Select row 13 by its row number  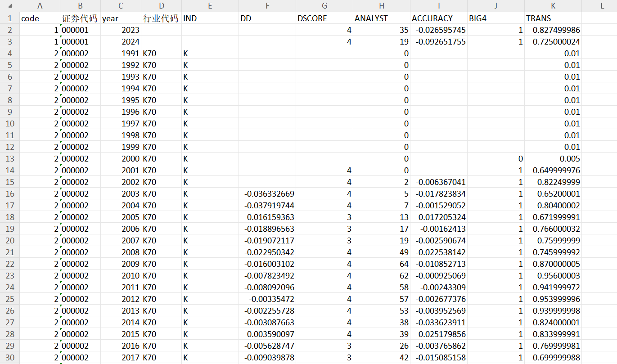pyautogui.click(x=9, y=159)
